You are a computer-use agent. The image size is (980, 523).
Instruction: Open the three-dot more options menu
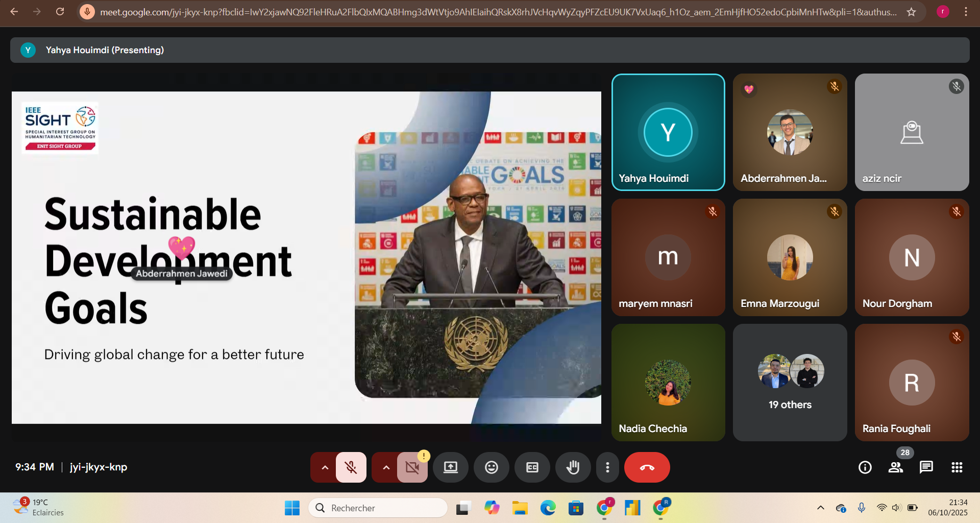tap(607, 467)
